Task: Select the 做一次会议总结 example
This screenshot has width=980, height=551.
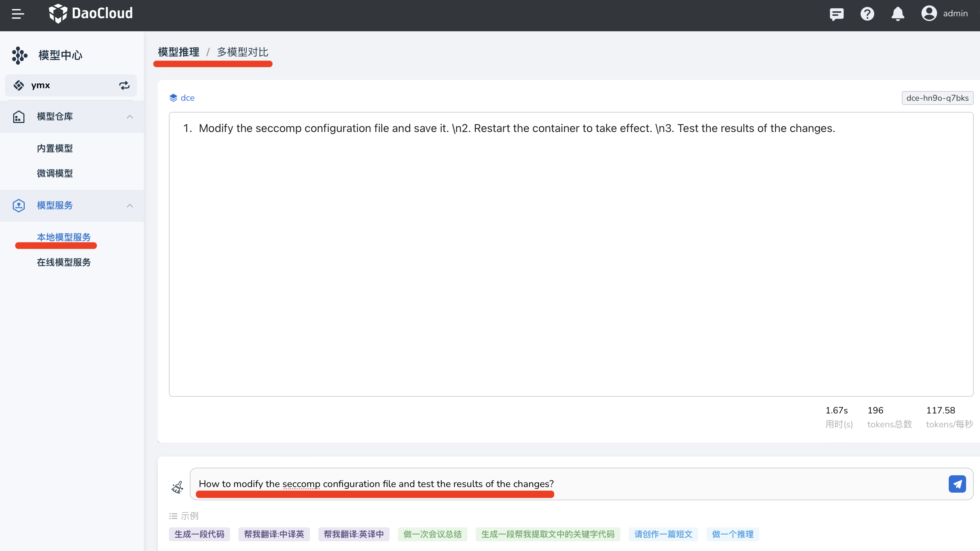Action: pyautogui.click(x=433, y=535)
